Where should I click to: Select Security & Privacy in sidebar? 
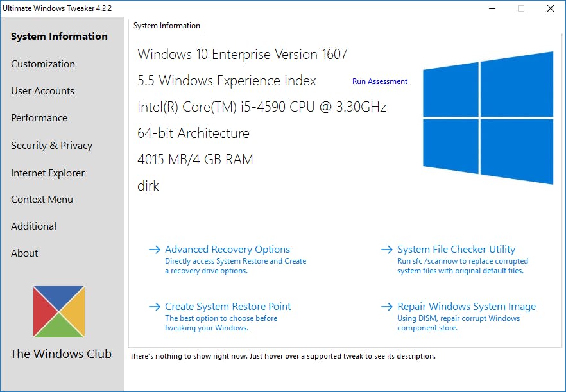pos(51,146)
